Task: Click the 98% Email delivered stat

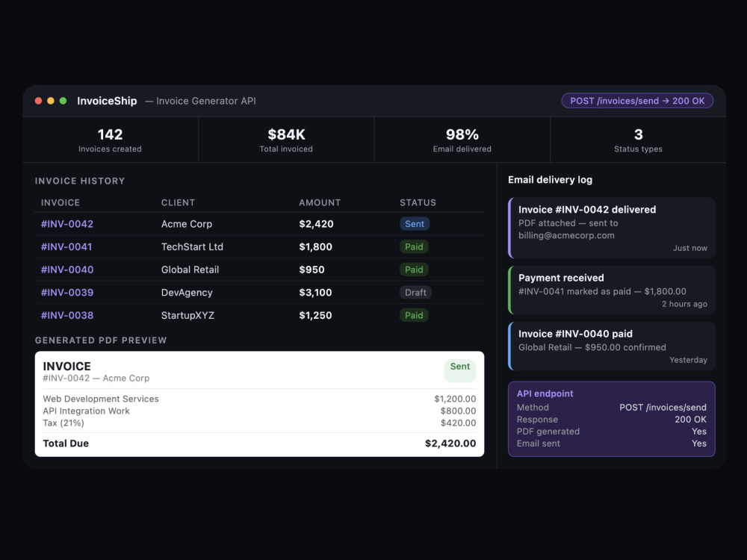Action: click(x=462, y=140)
